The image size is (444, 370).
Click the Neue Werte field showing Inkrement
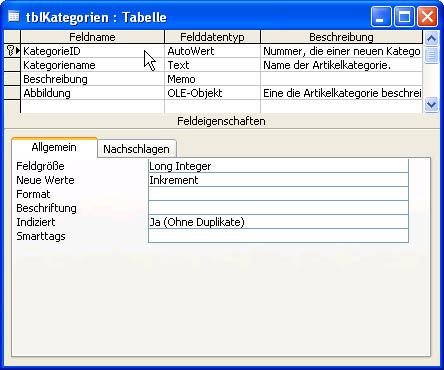click(278, 180)
